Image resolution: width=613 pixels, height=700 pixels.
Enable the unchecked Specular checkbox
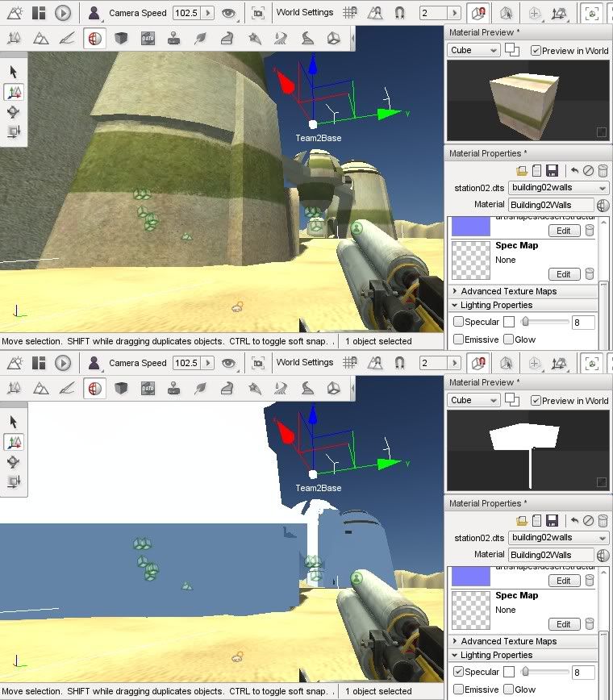click(458, 322)
